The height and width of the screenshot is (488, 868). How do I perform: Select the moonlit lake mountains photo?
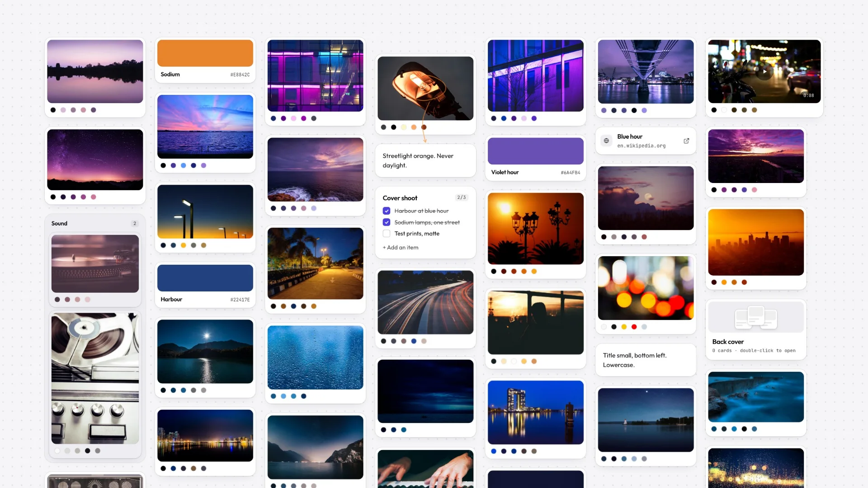(x=205, y=352)
